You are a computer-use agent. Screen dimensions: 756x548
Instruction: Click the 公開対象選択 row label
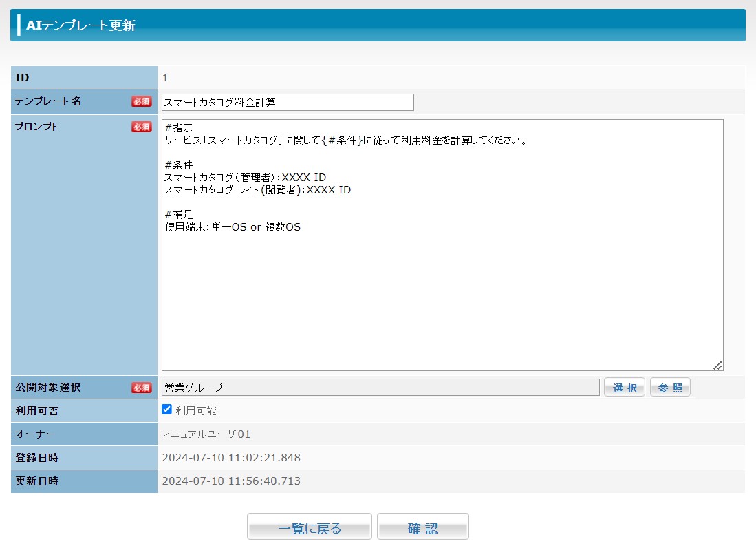[48, 388]
